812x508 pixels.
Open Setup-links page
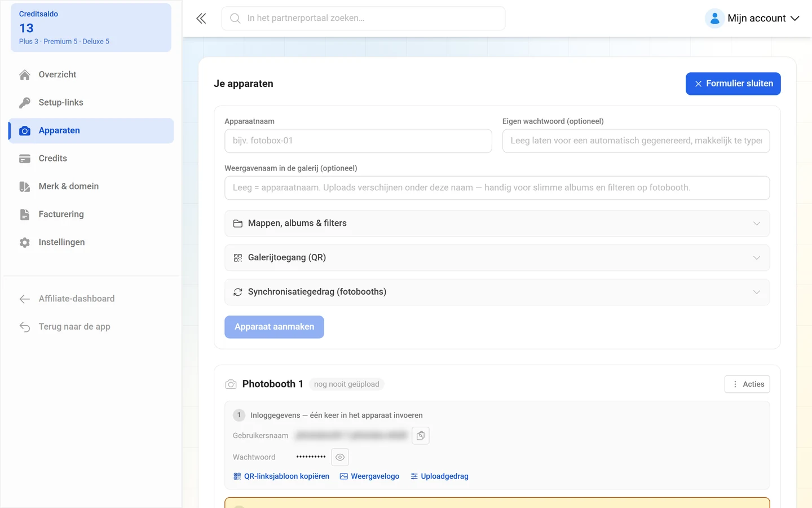(91, 103)
